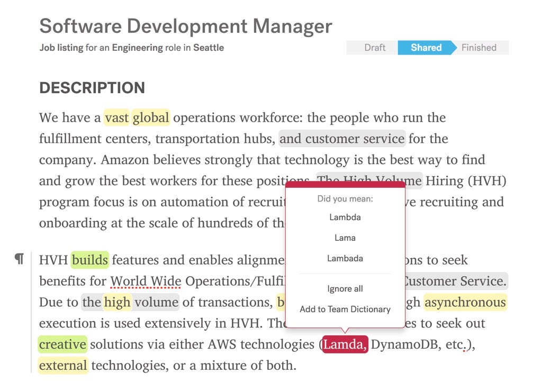Select the Shared status tab
Screen dimensions: 542x392
click(426, 48)
